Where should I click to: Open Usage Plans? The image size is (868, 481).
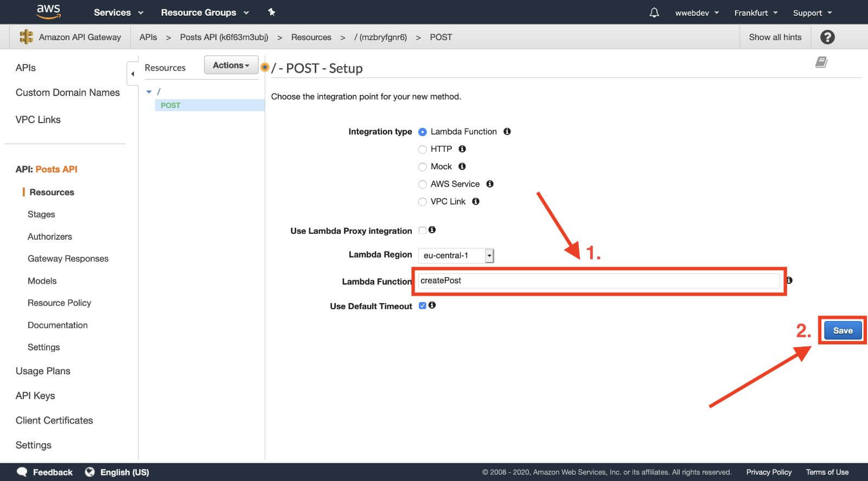[43, 371]
